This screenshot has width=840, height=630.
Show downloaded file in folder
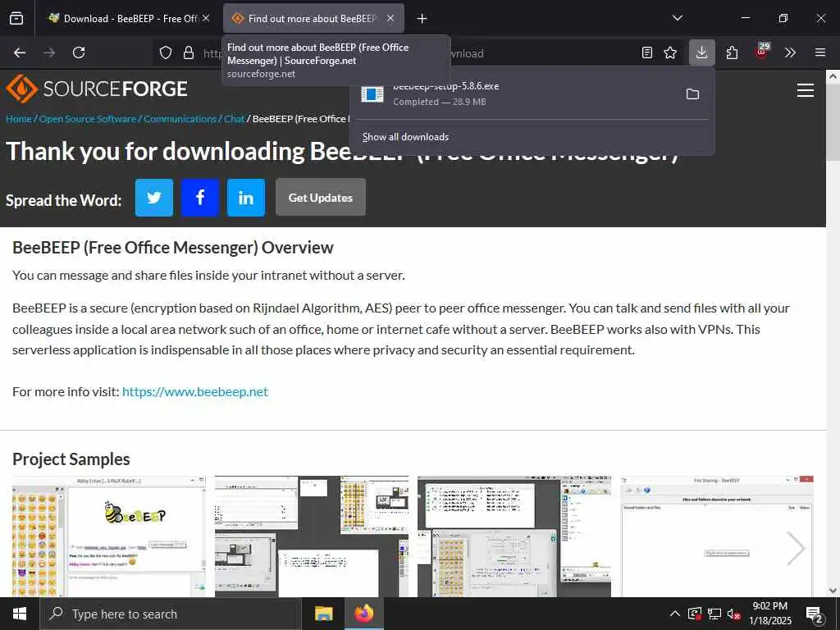(x=692, y=94)
